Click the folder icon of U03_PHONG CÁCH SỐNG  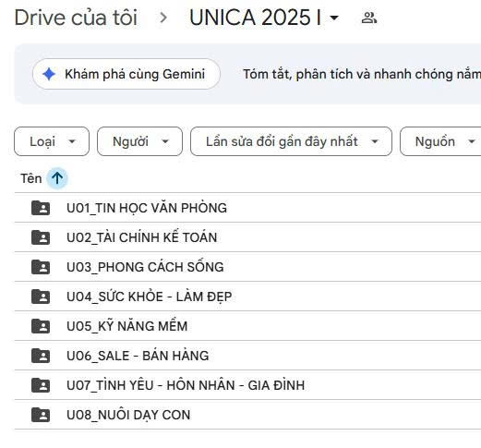pos(41,267)
